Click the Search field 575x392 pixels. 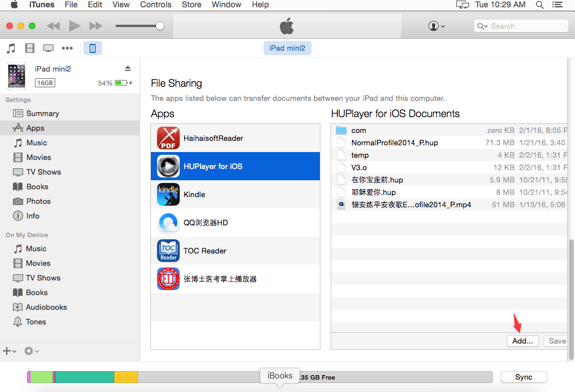point(521,26)
